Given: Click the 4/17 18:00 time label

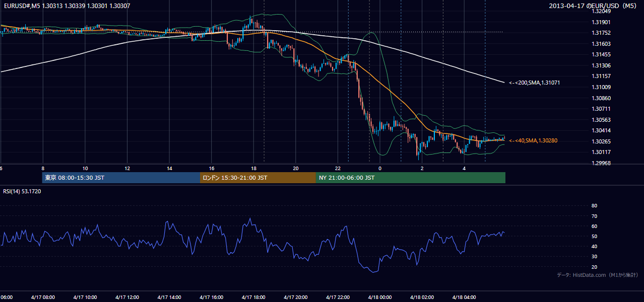Looking at the screenshot, I should (x=253, y=297).
